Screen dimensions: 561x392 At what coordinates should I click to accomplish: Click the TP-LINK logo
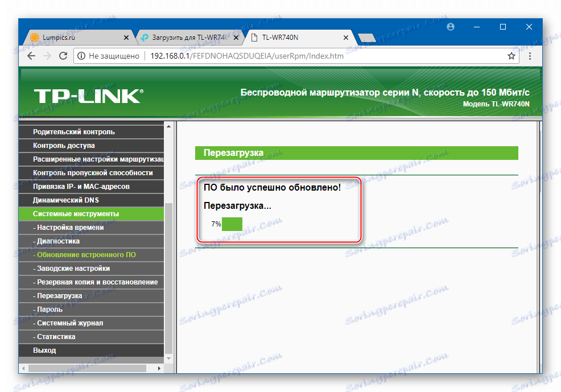[x=89, y=96]
